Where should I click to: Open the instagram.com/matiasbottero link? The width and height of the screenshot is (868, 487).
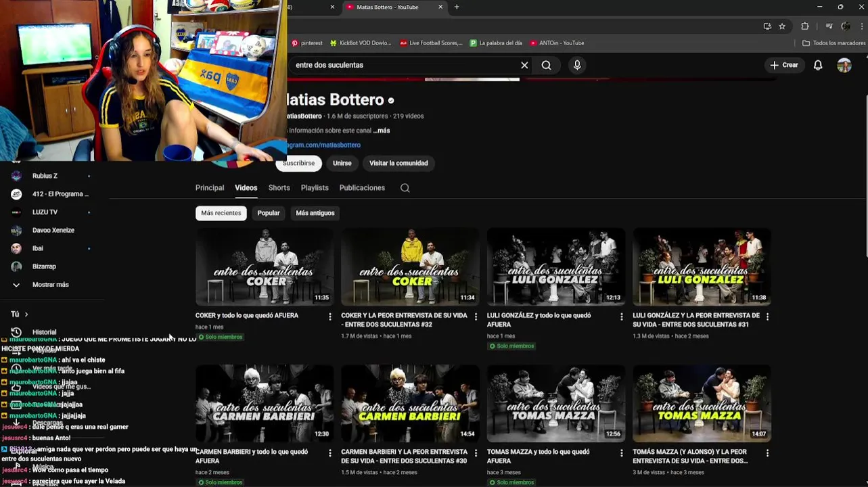pyautogui.click(x=323, y=145)
